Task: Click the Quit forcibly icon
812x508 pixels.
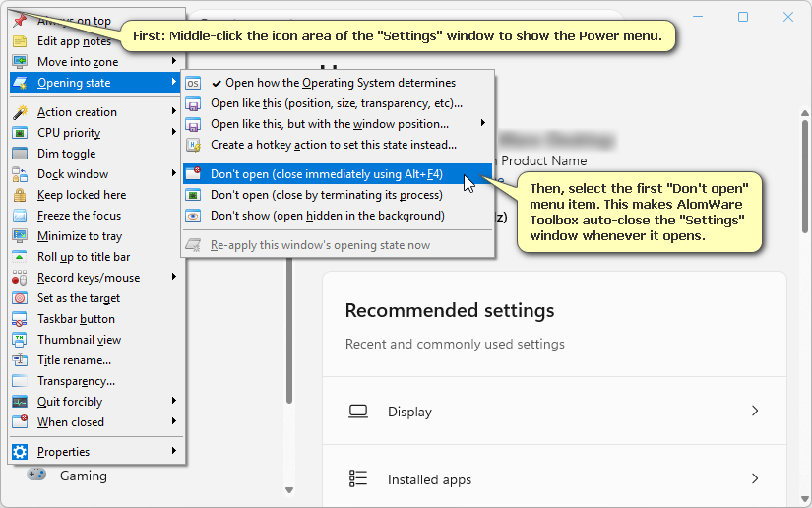Action: (x=20, y=402)
